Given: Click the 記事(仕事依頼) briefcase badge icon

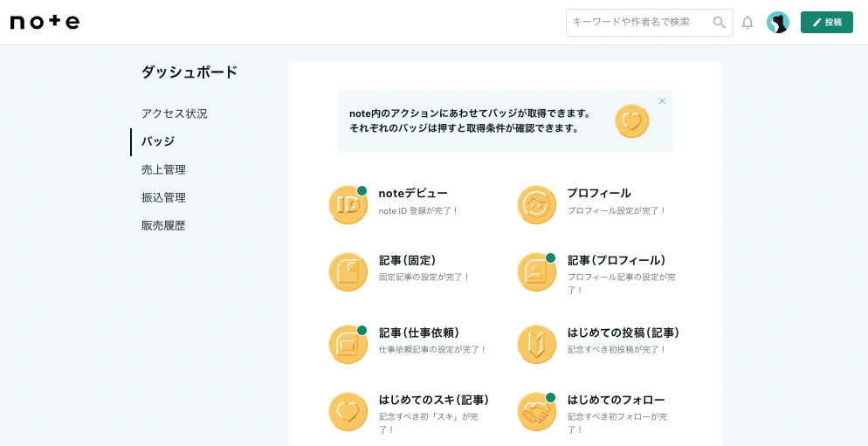Looking at the screenshot, I should [348, 345].
